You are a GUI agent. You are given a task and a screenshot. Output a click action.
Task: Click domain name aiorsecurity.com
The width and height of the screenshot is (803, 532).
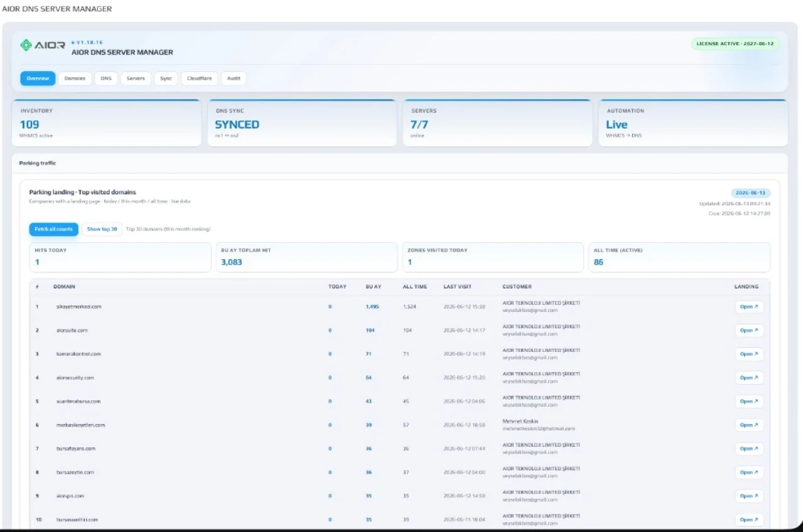coord(75,378)
